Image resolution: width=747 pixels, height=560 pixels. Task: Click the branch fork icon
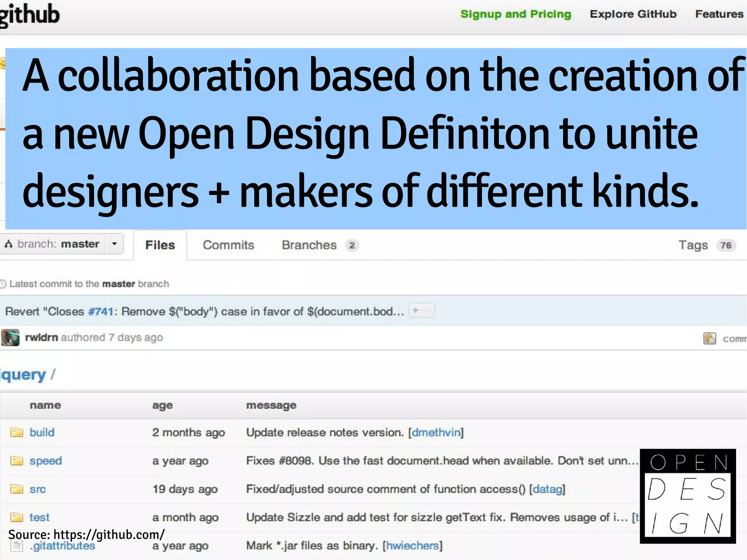click(x=9, y=244)
